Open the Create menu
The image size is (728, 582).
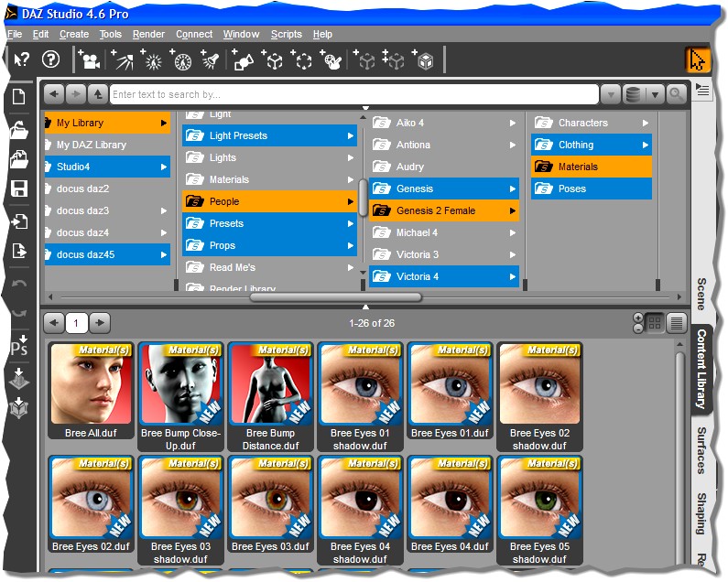pos(74,35)
